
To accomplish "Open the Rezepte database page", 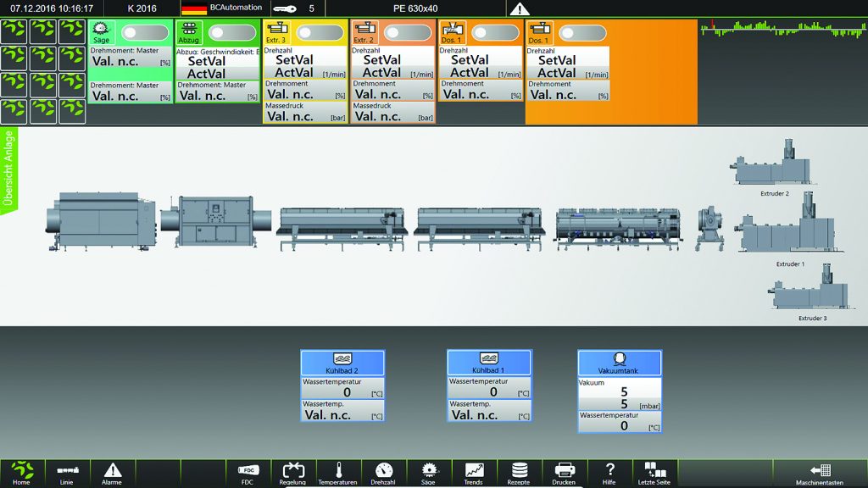I will (x=519, y=473).
